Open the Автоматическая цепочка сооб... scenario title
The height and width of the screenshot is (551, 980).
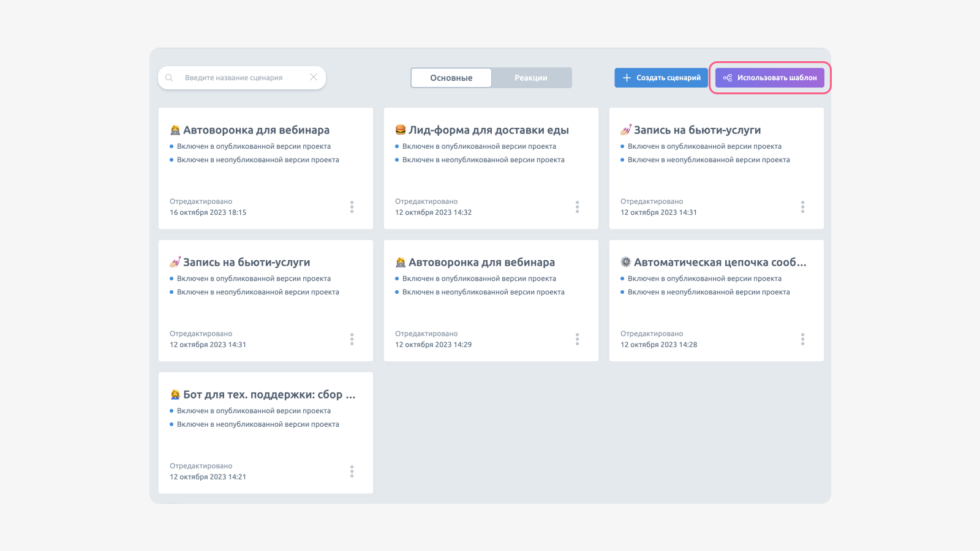(720, 262)
